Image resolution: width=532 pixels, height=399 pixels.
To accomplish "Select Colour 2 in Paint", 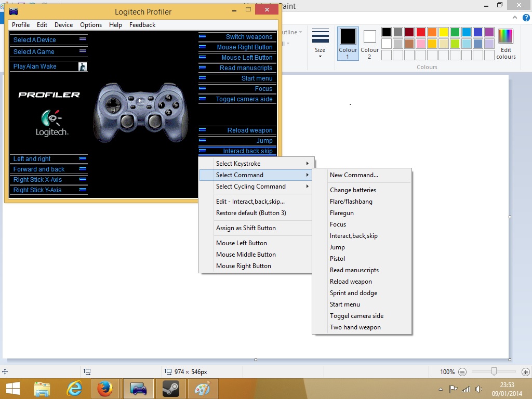I will coord(369,44).
